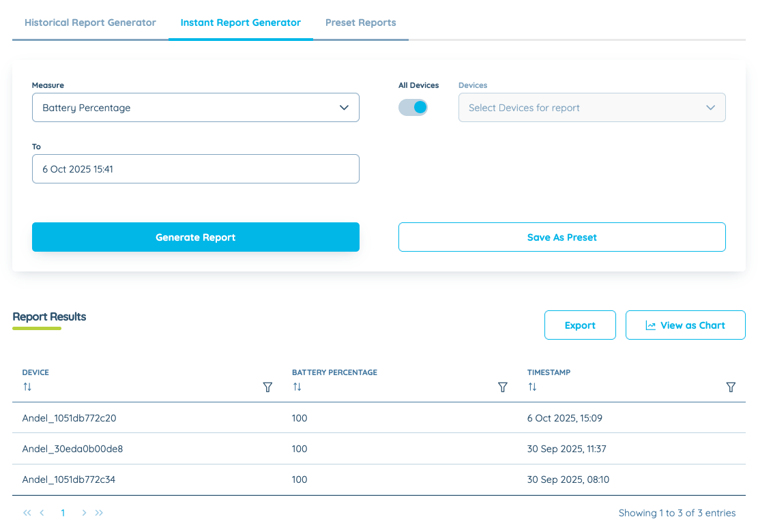The image size is (758, 532).
Task: Click timestamp 30 Sep 2025, 08:10
Action: click(x=568, y=479)
